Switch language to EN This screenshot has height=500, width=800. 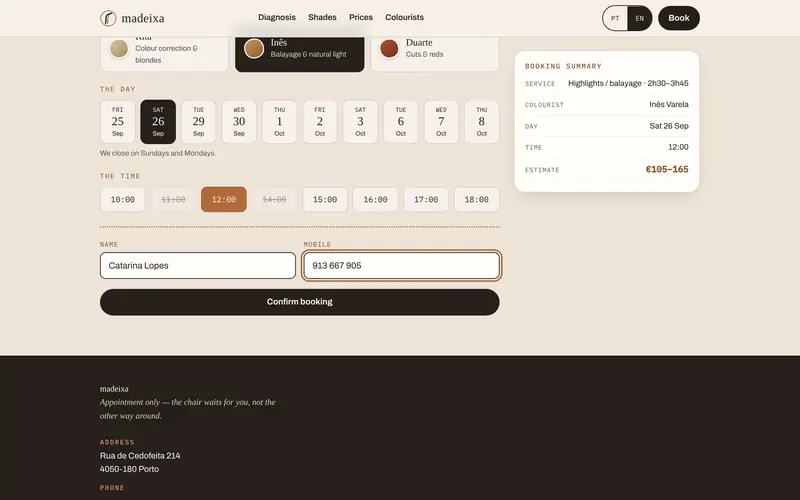tap(640, 18)
